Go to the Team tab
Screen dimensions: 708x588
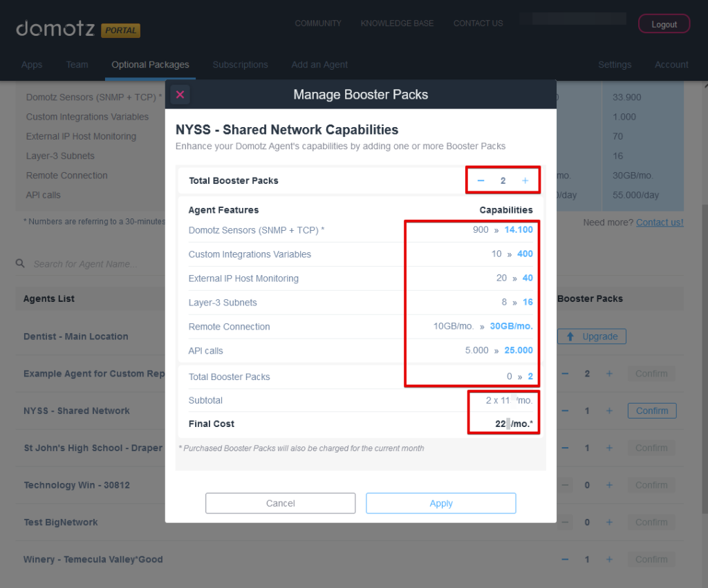click(77, 65)
